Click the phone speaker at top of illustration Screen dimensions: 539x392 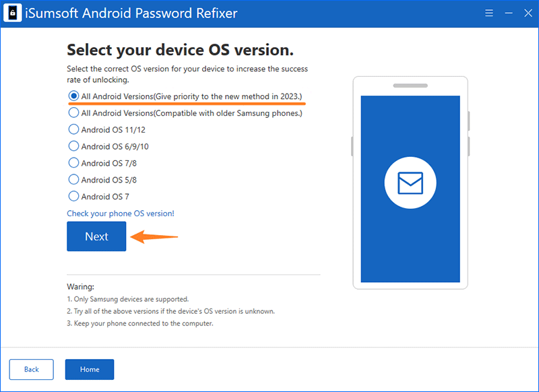click(410, 86)
